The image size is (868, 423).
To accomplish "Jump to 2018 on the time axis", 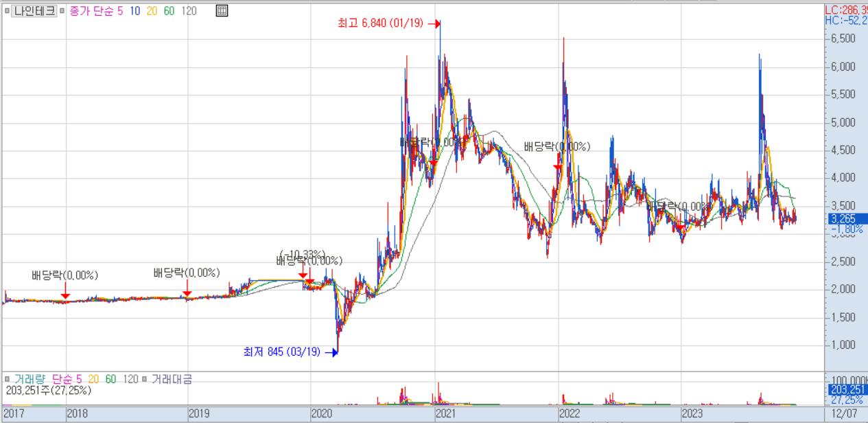I will point(78,414).
